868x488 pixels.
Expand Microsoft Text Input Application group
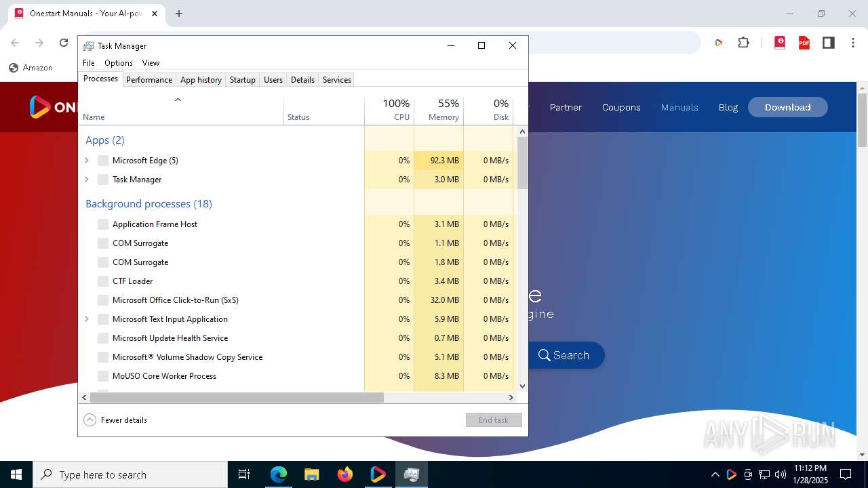point(86,319)
